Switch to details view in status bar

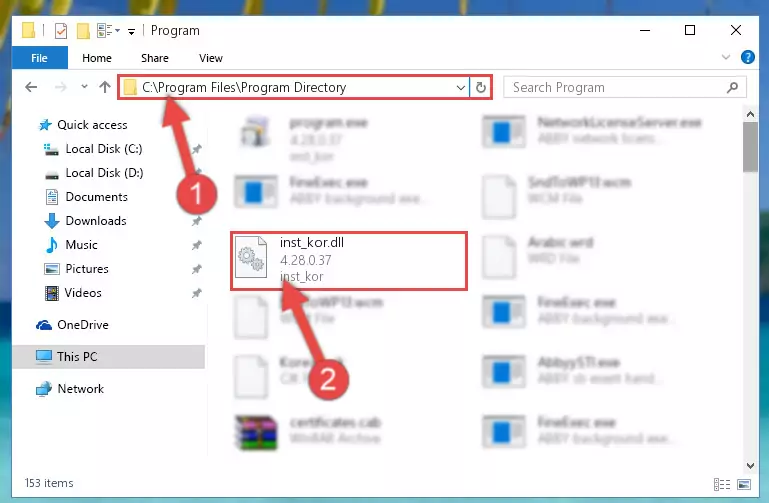[721, 484]
